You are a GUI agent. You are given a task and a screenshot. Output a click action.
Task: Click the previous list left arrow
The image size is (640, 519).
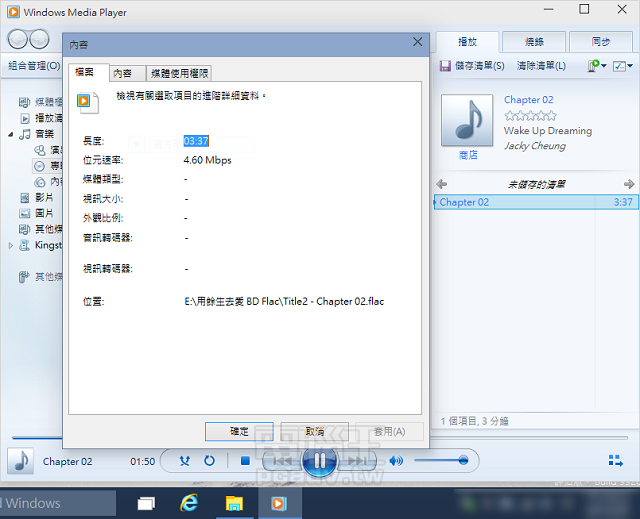441,184
